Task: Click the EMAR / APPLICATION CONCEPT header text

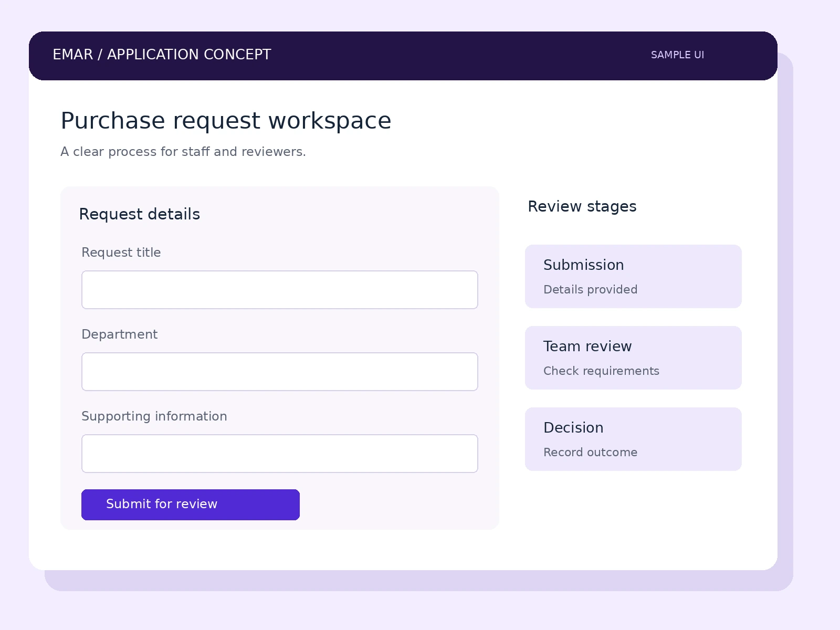Action: click(162, 55)
